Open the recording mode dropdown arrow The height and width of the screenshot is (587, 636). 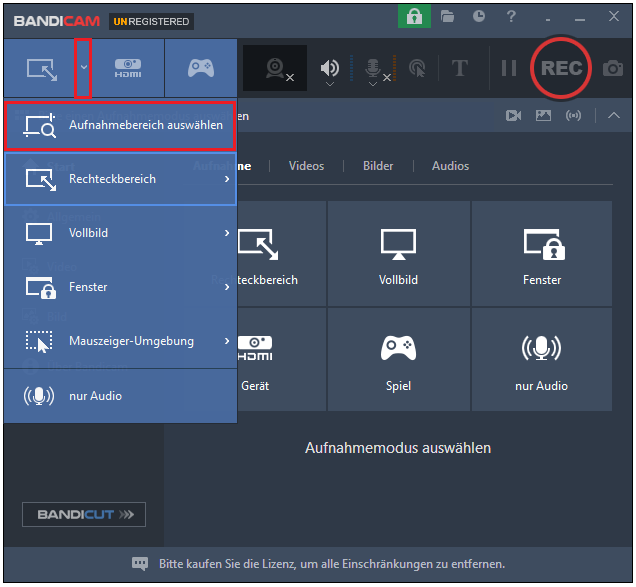pyautogui.click(x=84, y=67)
